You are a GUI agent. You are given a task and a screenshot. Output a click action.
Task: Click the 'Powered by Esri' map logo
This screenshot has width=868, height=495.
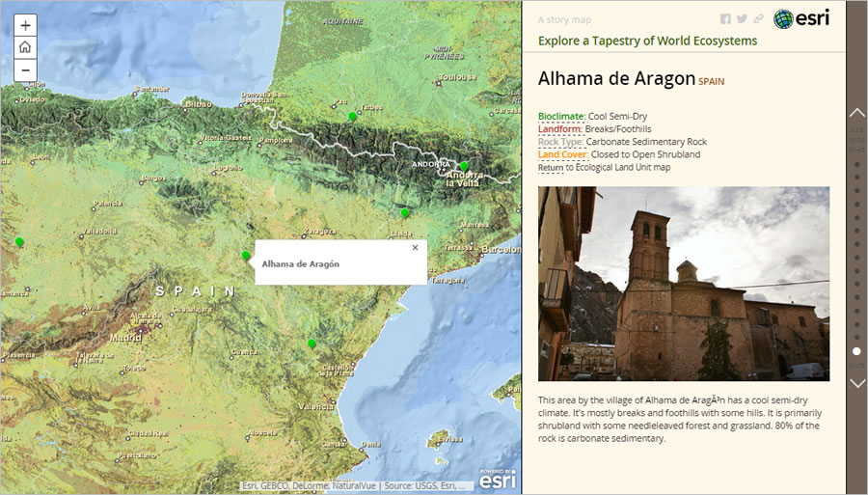[x=497, y=479]
